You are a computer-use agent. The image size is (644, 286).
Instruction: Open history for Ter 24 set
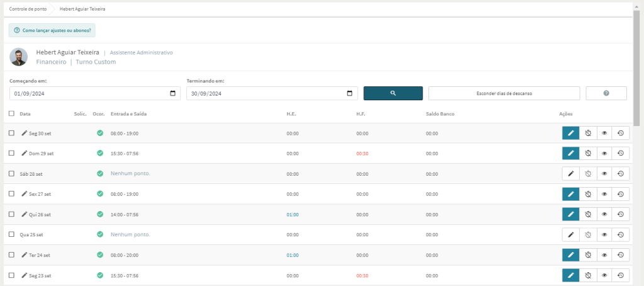point(621,255)
